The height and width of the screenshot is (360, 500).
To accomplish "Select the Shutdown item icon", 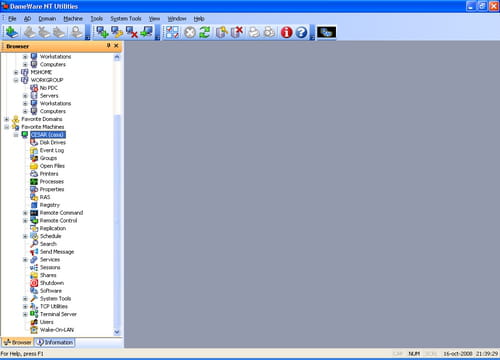I will (34, 283).
